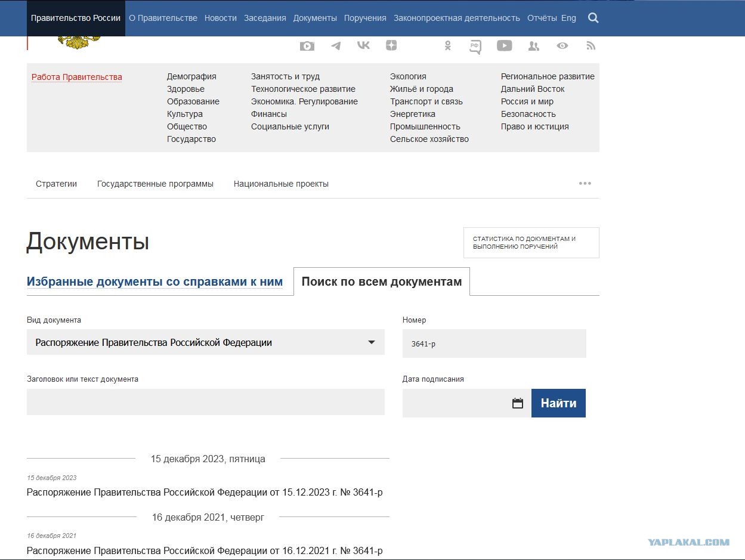This screenshot has height=560, width=745.
Task: Open the Национальные проекты section
Action: [281, 184]
